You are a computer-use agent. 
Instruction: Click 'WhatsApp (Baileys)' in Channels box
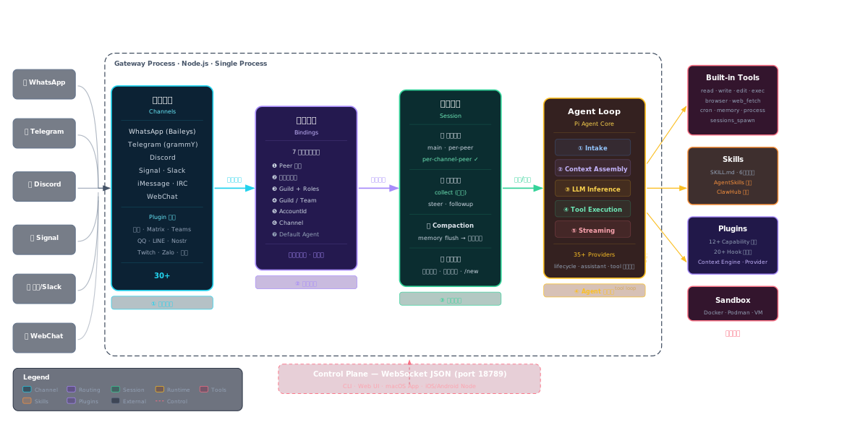[162, 132]
